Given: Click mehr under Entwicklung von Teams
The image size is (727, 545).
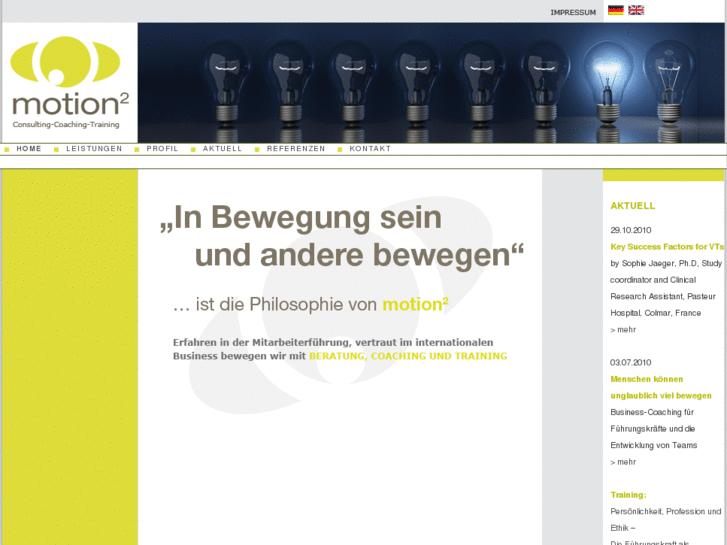Looking at the screenshot, I should click(x=623, y=462).
